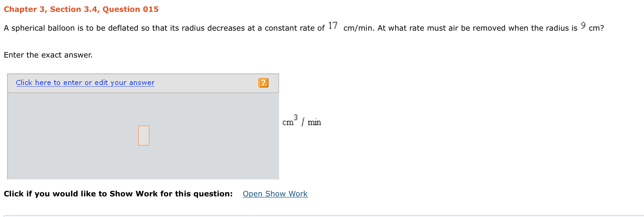Click the word 'min' in unit label

pyautogui.click(x=314, y=122)
